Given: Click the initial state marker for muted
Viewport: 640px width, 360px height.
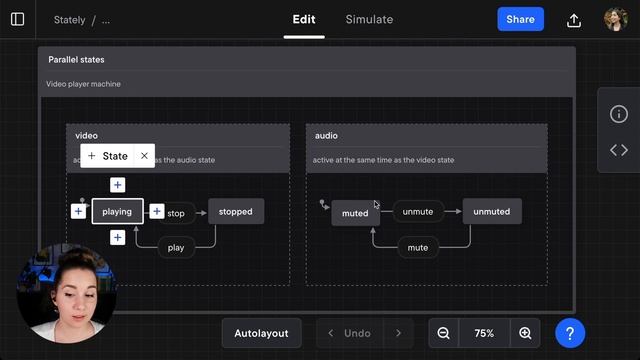Looking at the screenshot, I should coord(324,204).
